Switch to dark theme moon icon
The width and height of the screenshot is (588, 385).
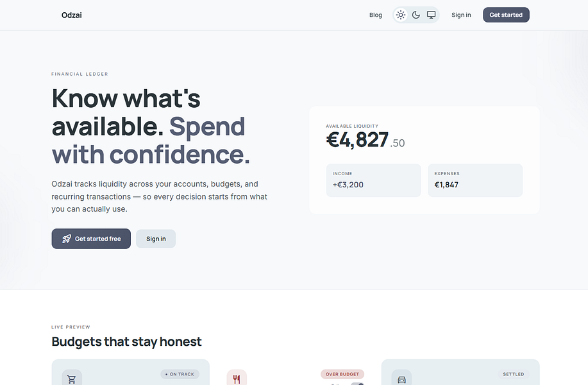(x=416, y=15)
